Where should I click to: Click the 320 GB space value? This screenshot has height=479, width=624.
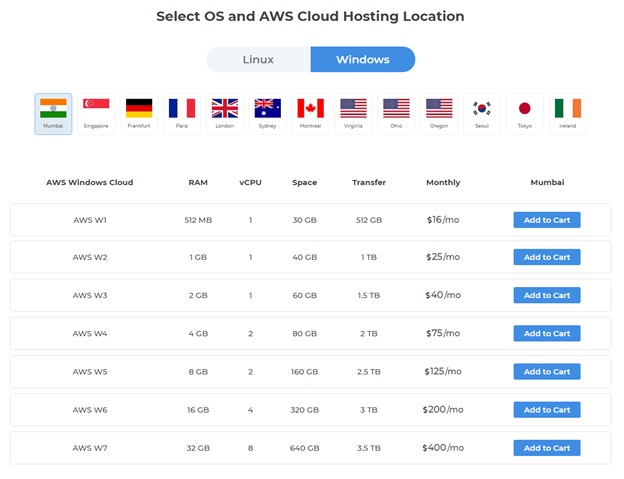tap(304, 410)
